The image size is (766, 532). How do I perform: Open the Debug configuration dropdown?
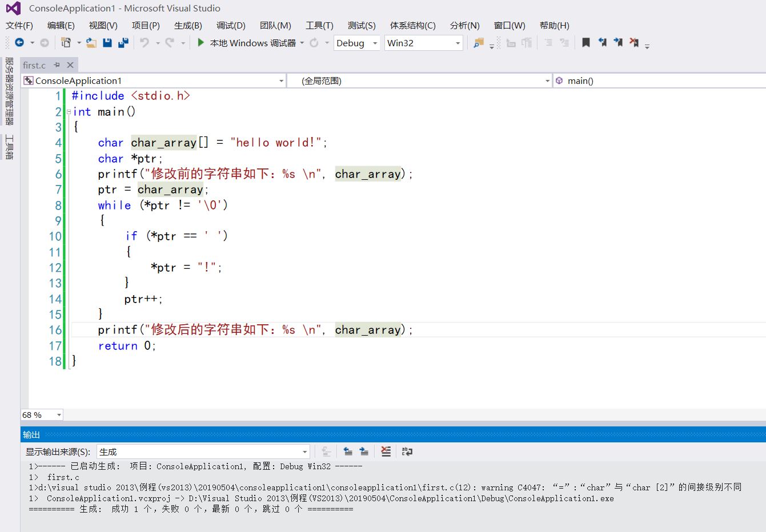357,43
